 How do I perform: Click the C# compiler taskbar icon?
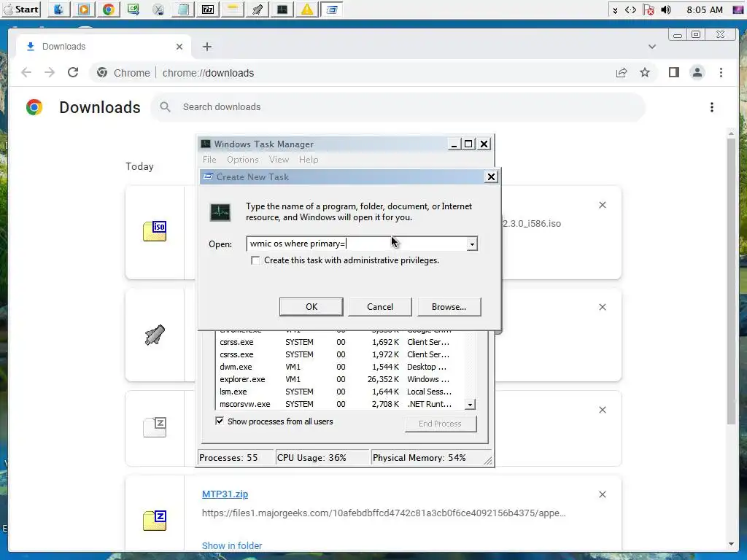tap(133, 9)
